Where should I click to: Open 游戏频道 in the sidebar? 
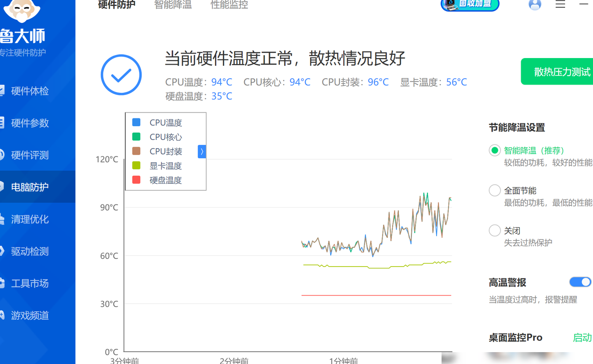click(30, 315)
